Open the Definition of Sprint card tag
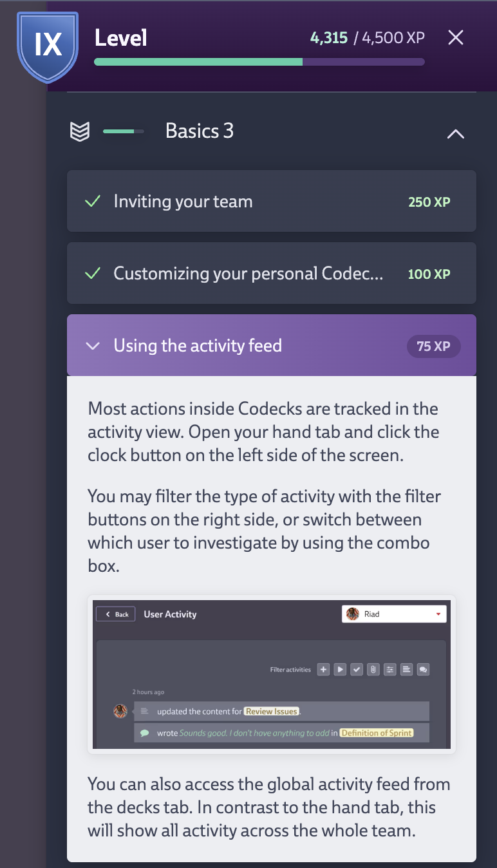Image resolution: width=497 pixels, height=868 pixels. click(x=376, y=733)
